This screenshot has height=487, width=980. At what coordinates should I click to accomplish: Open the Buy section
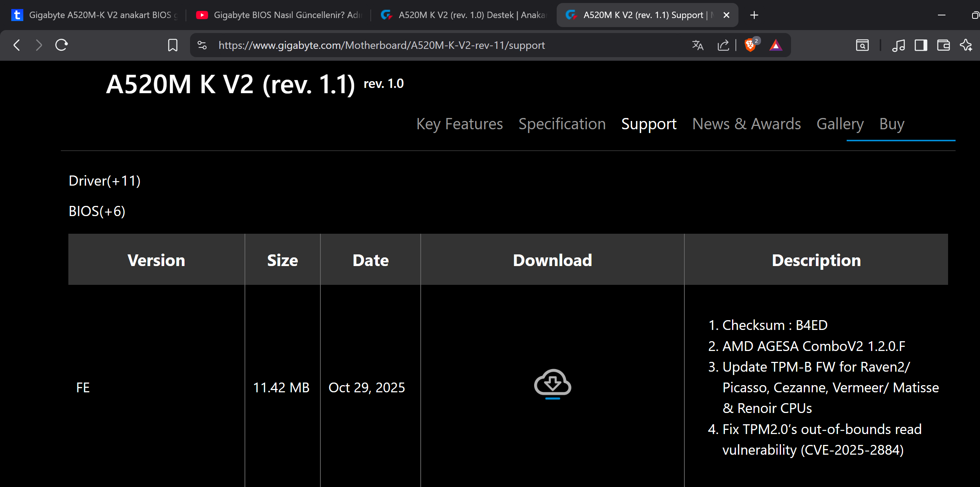(x=892, y=124)
